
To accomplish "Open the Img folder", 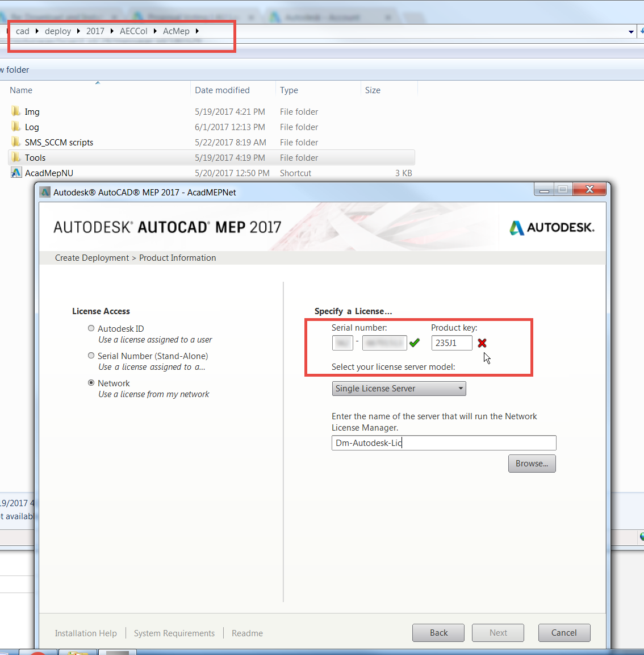I will point(32,111).
